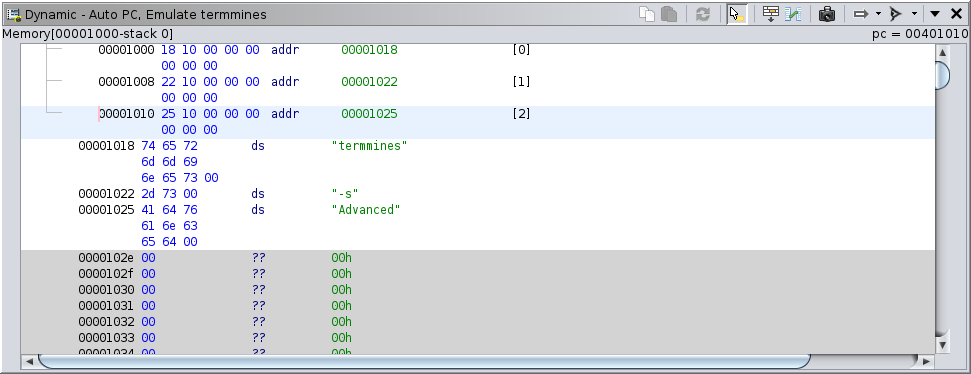Image resolution: width=971 pixels, height=374 pixels.
Task: Select the array index [2] label
Action: pos(521,114)
